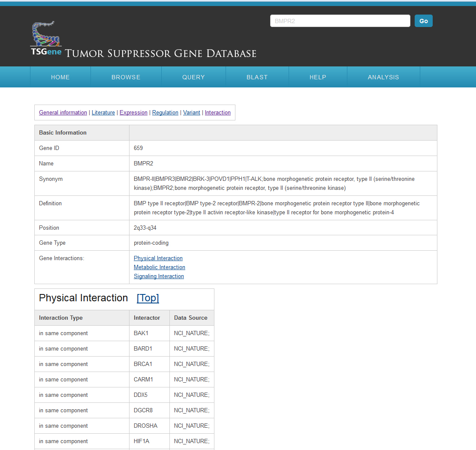Image resolution: width=476 pixels, height=450 pixels.
Task: Select the DDX5 interactor cell
Action: pyautogui.click(x=149, y=395)
